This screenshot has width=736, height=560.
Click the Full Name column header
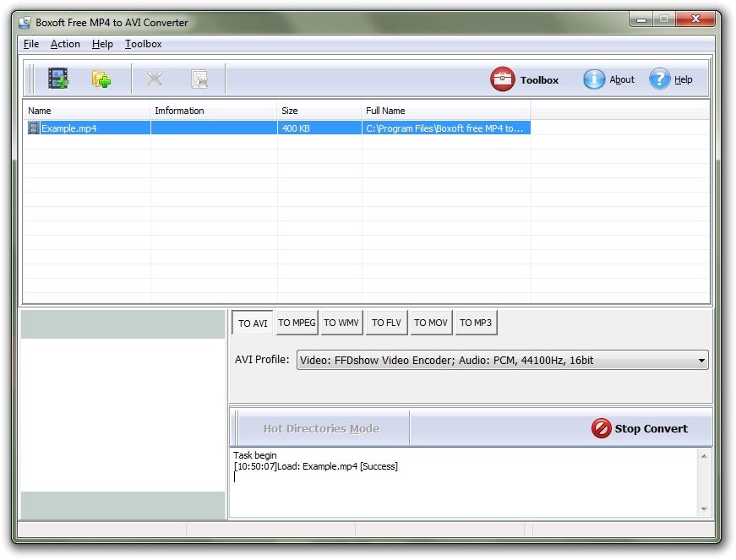(446, 111)
